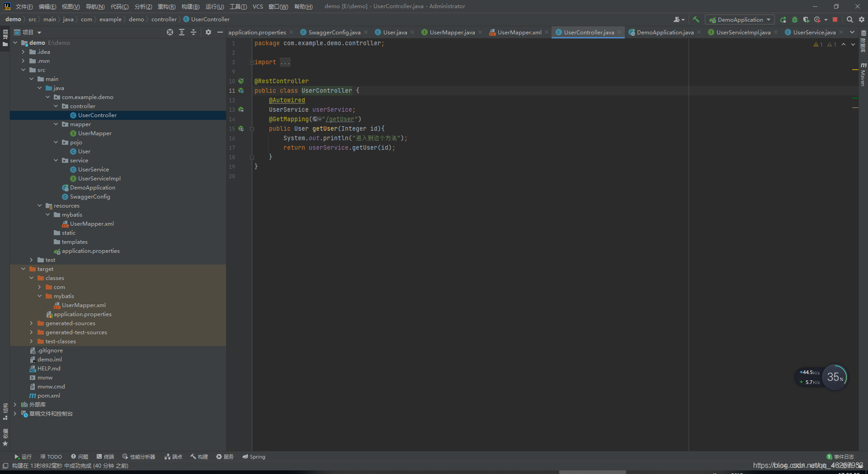Collapse all in project panel toolbar
The width and height of the screenshot is (868, 474).
coord(193,32)
